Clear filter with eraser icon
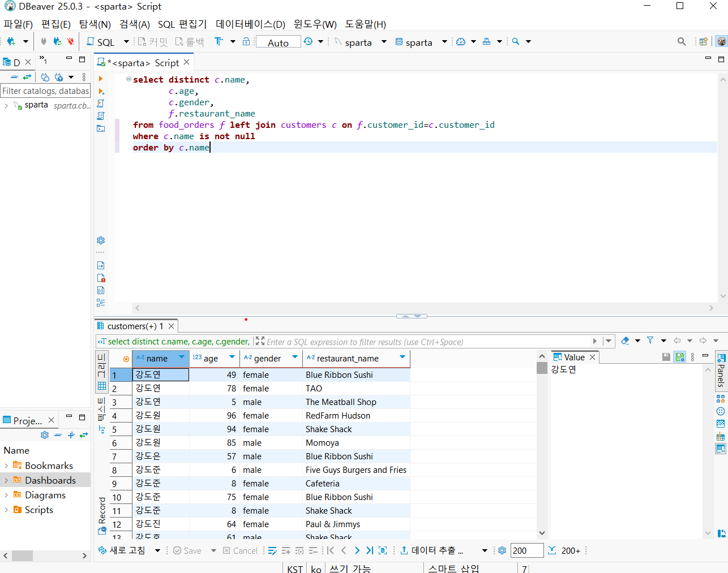Viewport: 728px width, 573px height. point(625,341)
